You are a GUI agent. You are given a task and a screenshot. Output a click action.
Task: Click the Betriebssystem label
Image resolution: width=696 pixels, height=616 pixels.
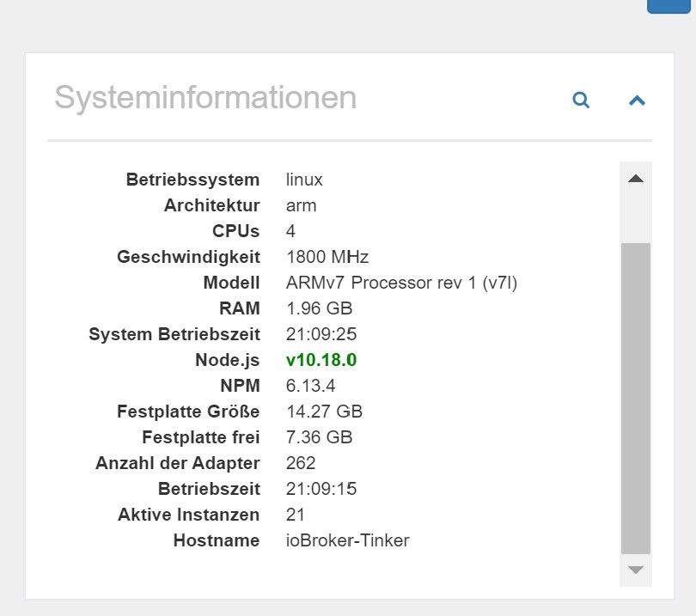(192, 180)
